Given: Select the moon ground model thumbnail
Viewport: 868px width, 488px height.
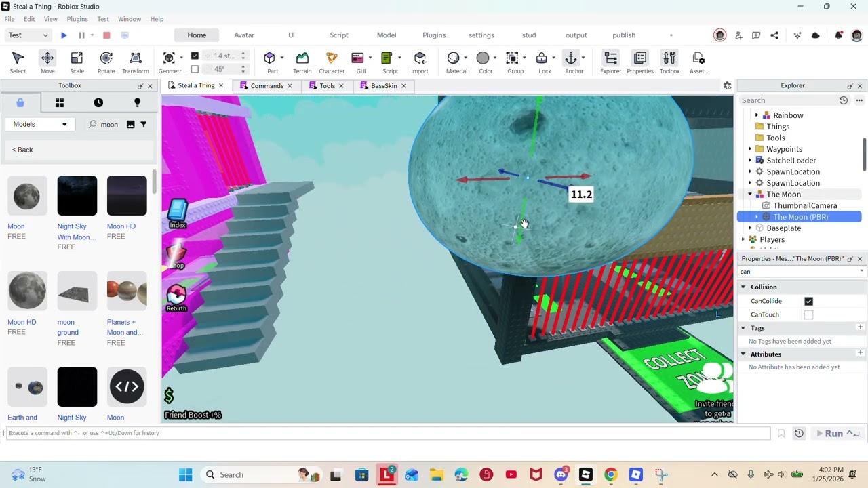Looking at the screenshot, I should coord(77,291).
